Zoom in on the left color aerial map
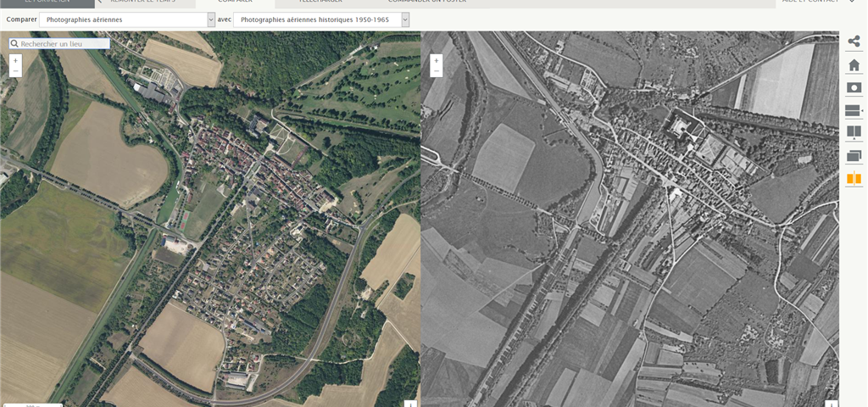This screenshot has width=868, height=407. coord(15,60)
